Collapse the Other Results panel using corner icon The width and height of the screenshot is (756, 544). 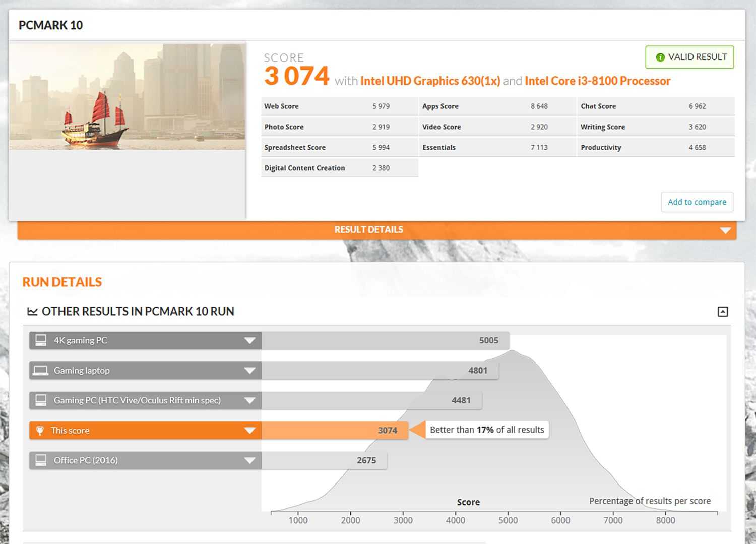(722, 312)
